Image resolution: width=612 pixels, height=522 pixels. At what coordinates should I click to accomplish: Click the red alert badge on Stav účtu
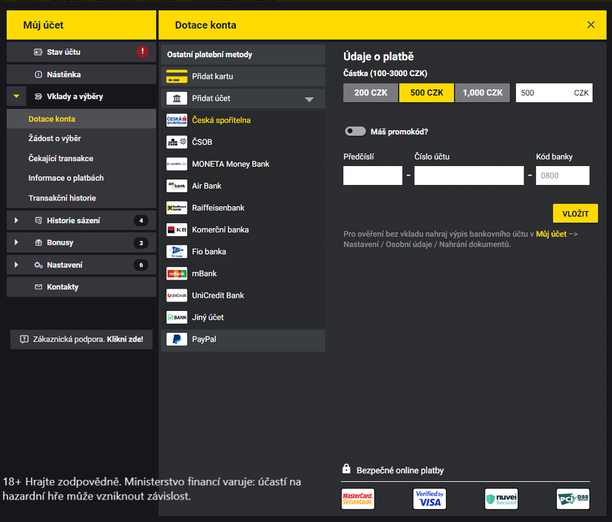pyautogui.click(x=142, y=52)
